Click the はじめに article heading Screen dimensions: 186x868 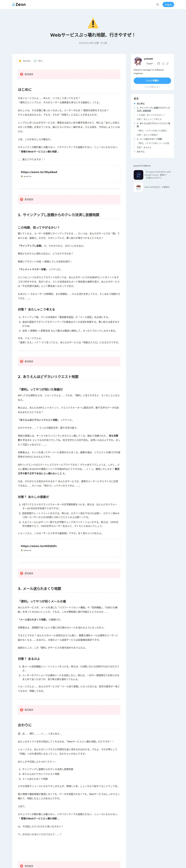click(x=25, y=90)
